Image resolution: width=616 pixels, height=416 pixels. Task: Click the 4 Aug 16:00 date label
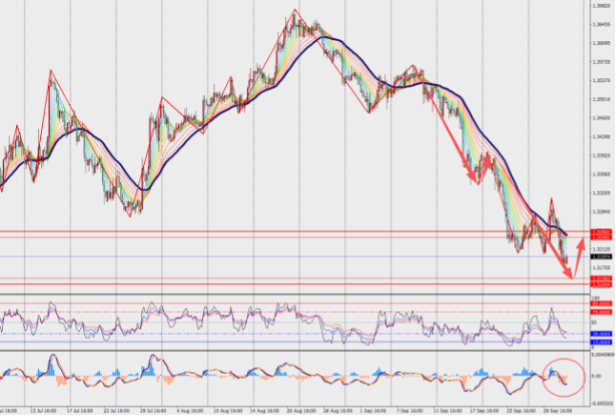tap(190, 411)
